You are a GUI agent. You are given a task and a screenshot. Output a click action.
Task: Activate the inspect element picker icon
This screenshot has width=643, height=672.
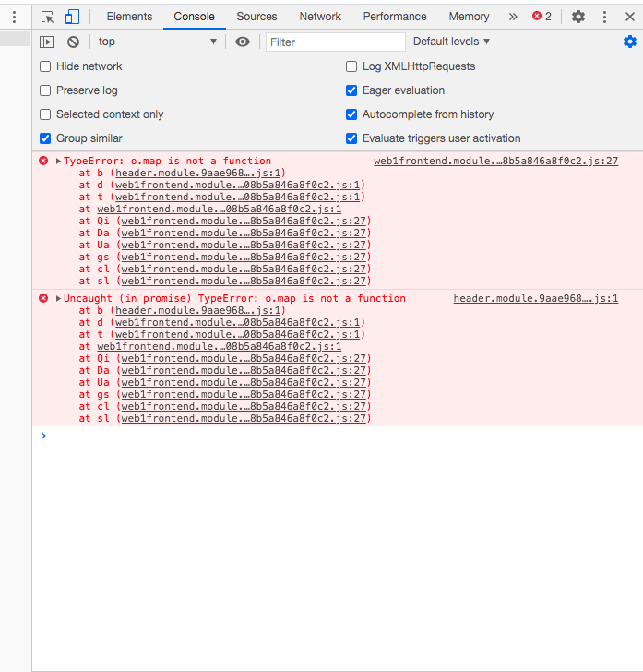(x=48, y=17)
